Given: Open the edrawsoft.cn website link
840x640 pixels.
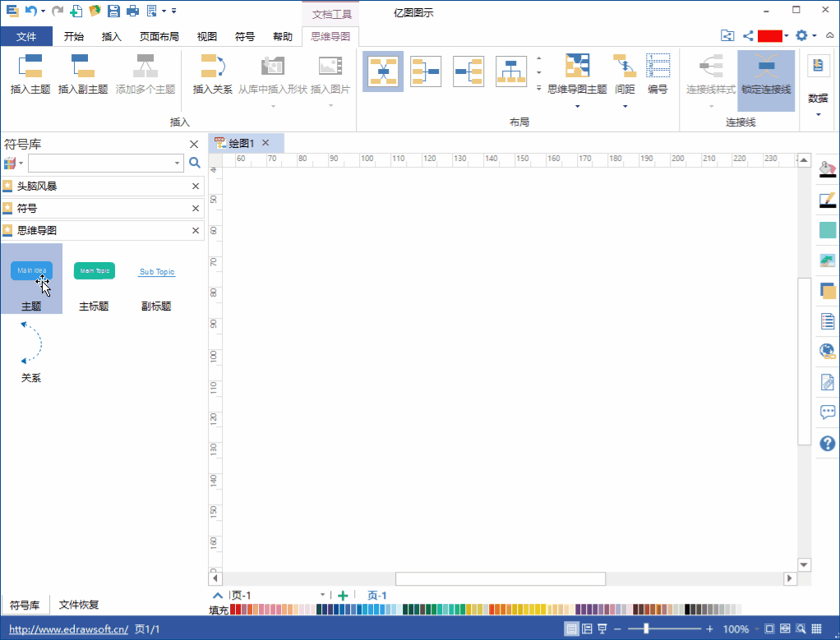Looking at the screenshot, I should tap(68, 628).
